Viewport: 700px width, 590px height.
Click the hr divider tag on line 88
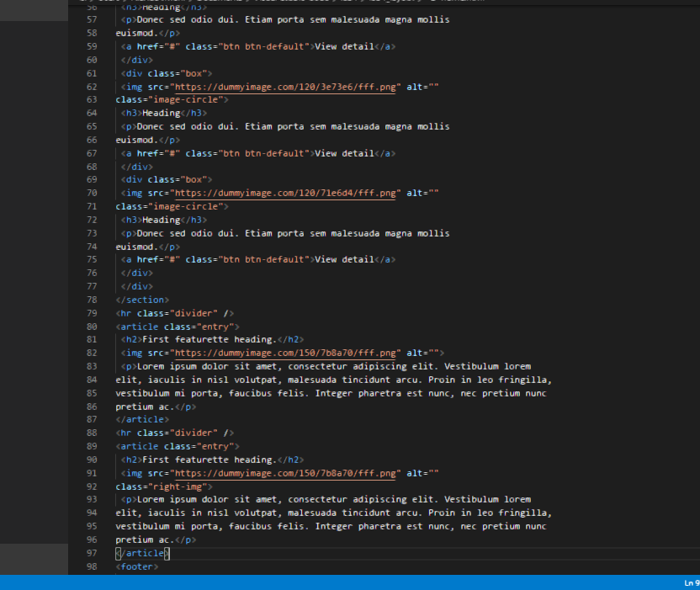tap(174, 433)
